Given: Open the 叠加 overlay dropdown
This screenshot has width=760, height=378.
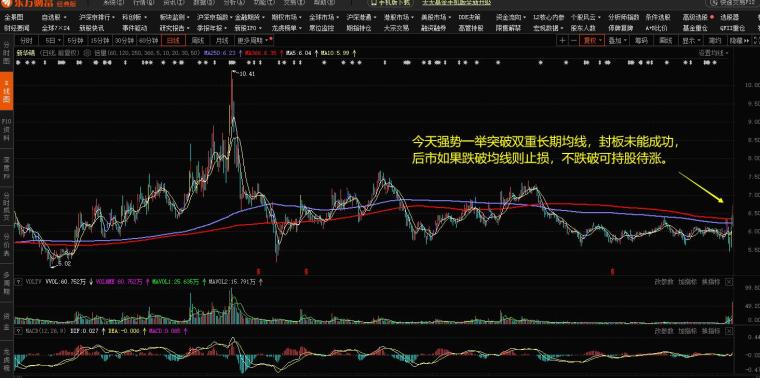Looking at the screenshot, I should click(618, 40).
